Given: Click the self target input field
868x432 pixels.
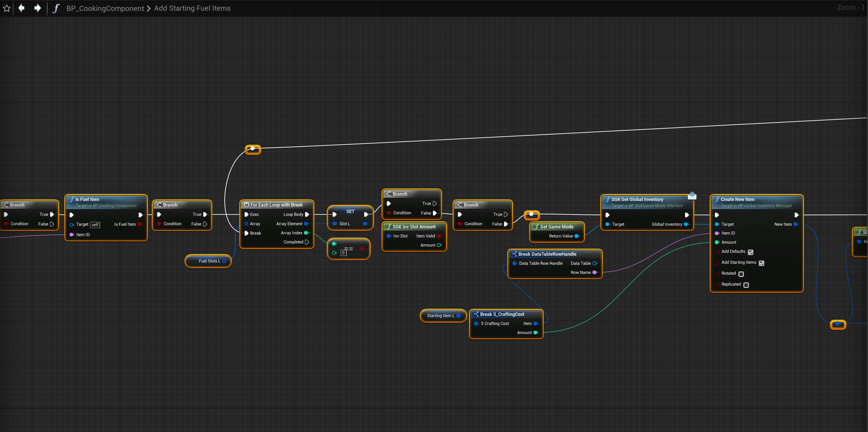Looking at the screenshot, I should click(95, 225).
